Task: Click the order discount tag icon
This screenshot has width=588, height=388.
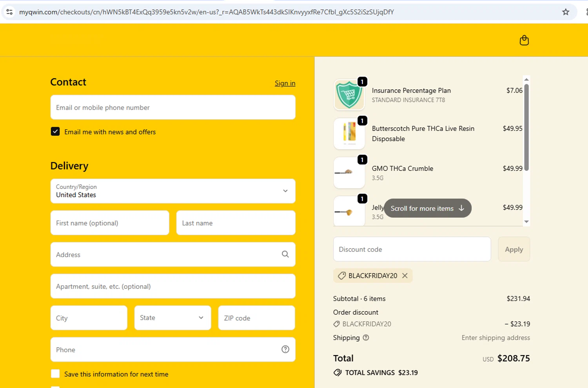Action: [336, 324]
